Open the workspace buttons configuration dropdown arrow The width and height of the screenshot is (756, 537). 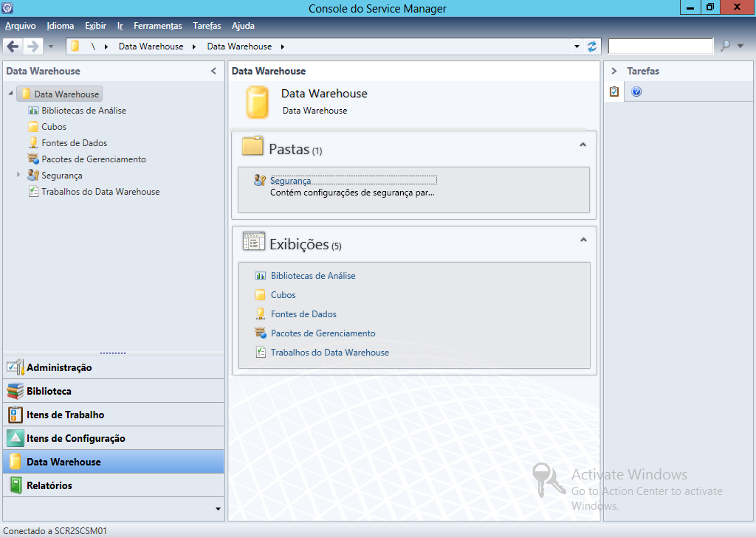(218, 509)
